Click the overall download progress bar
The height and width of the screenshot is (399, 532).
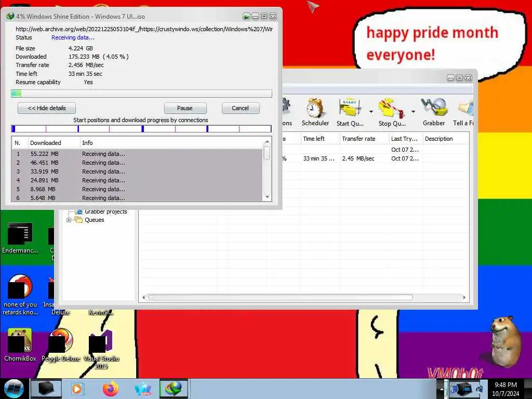coord(141,94)
